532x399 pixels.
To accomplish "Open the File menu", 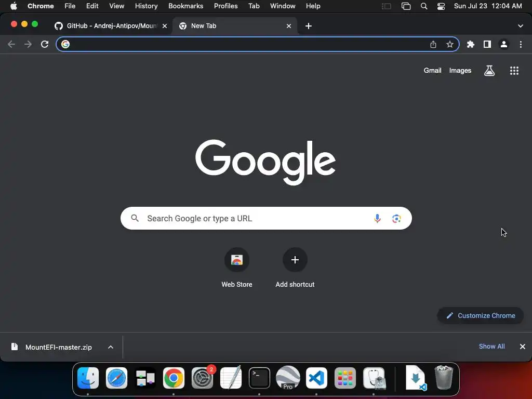I will pos(70,6).
